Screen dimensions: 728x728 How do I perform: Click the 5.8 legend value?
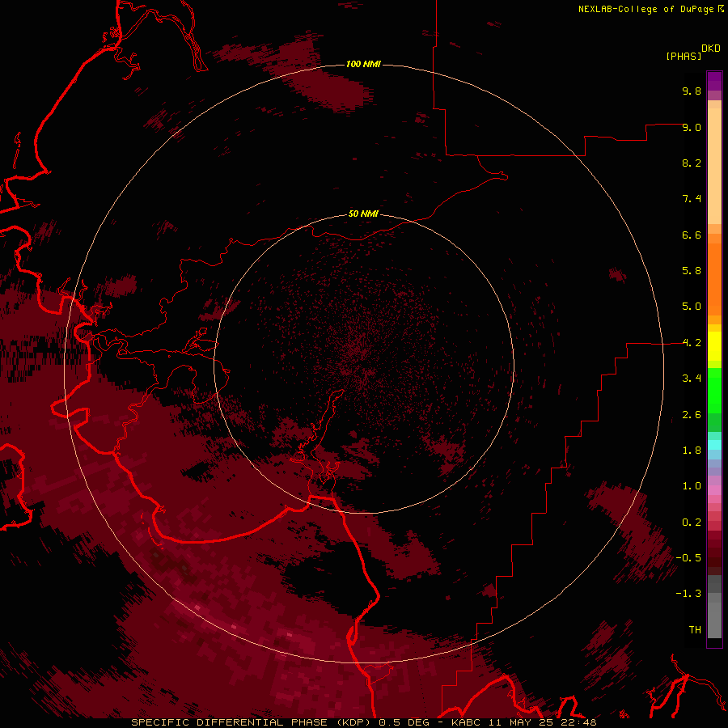point(692,271)
